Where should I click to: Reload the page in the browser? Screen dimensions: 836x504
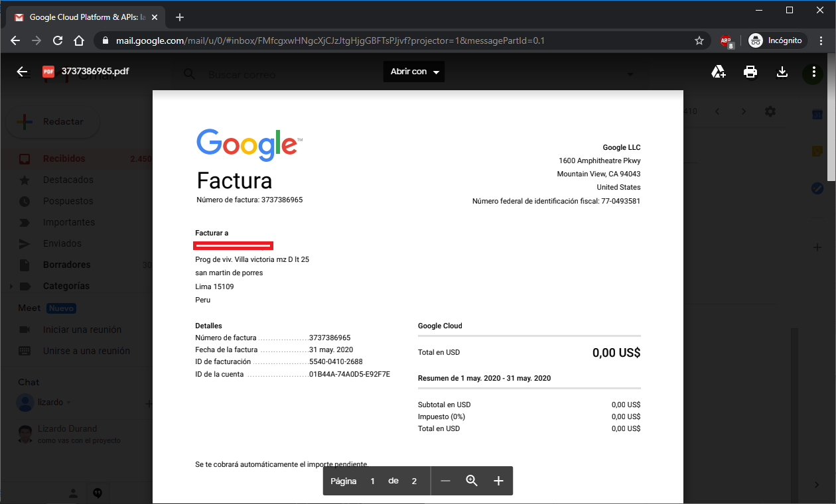(x=58, y=40)
